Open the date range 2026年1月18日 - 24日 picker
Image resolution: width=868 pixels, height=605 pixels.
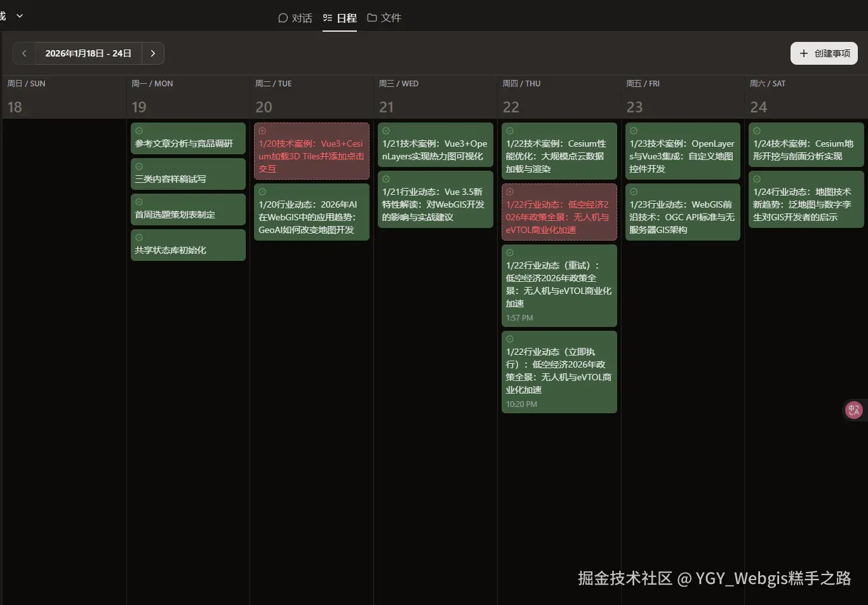88,53
